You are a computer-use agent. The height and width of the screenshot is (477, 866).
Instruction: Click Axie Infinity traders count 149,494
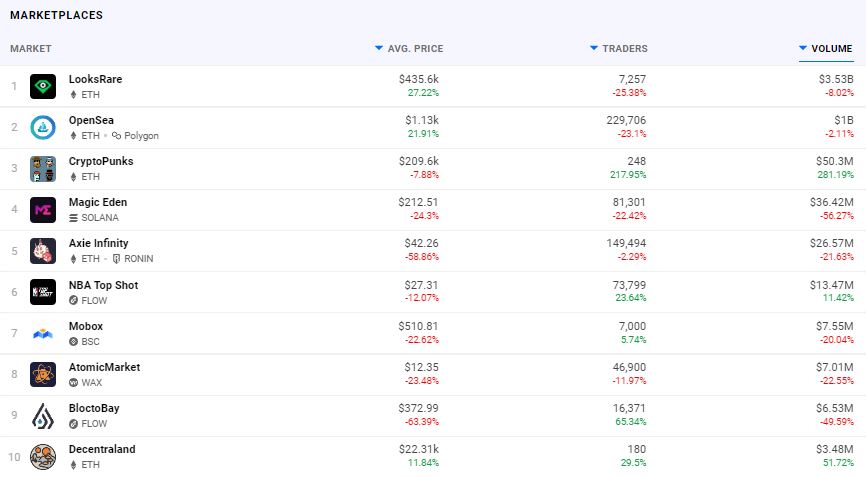(626, 243)
